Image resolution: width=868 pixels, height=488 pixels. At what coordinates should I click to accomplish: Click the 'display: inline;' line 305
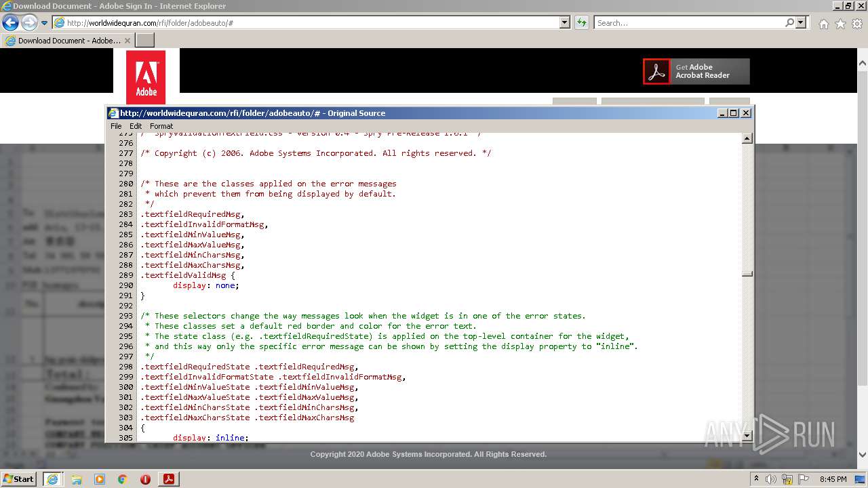click(211, 437)
